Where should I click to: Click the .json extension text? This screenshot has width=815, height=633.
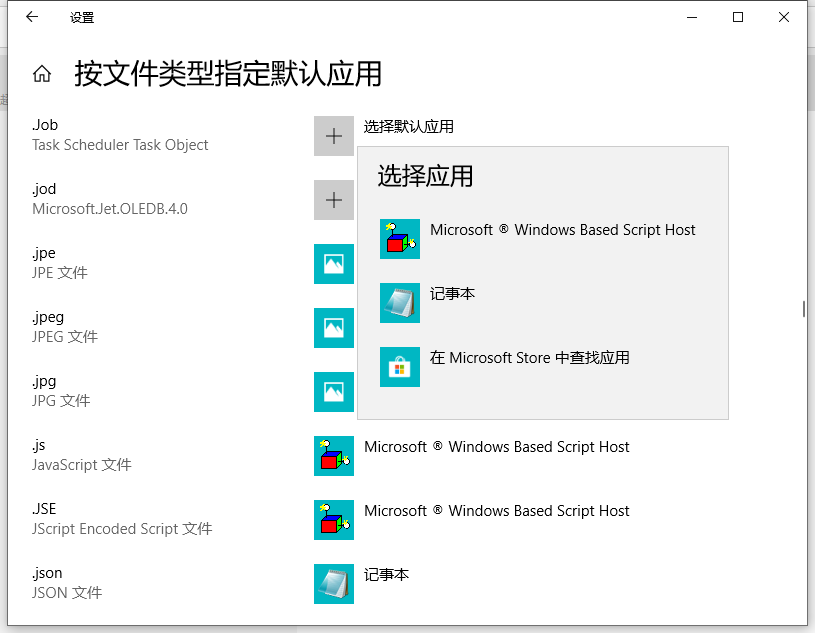[47, 573]
